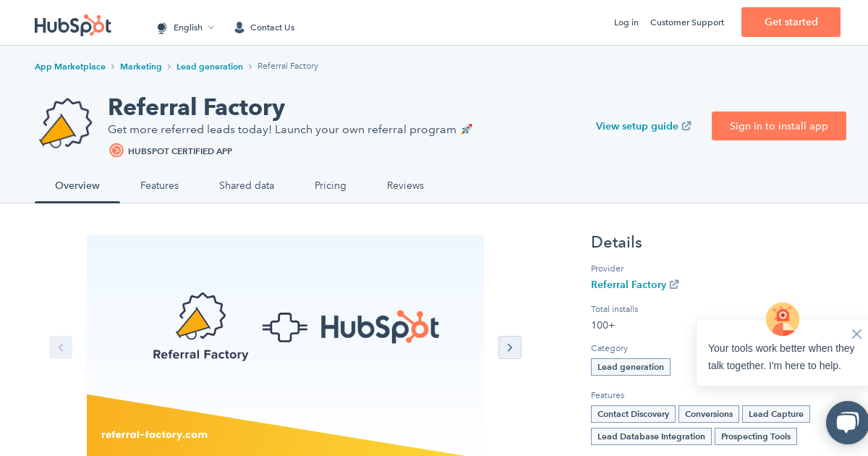Click the globe language icon
This screenshot has width=868, height=456.
(161, 28)
